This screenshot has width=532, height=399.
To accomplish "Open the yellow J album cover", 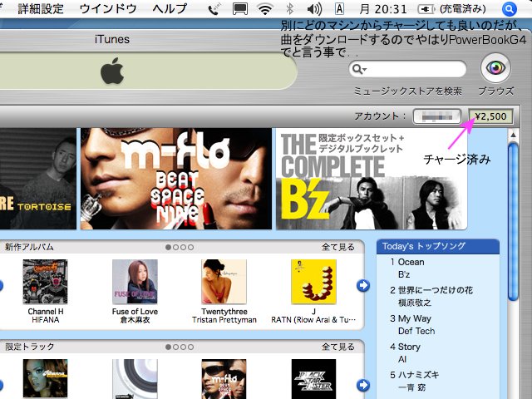I will pos(314,282).
